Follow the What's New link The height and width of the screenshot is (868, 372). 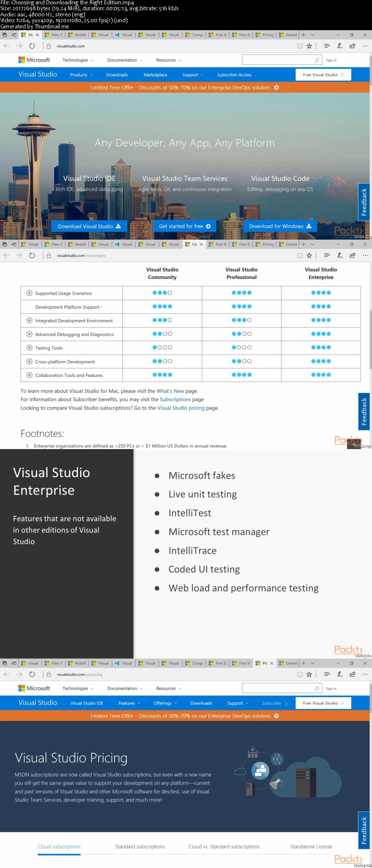tap(170, 391)
